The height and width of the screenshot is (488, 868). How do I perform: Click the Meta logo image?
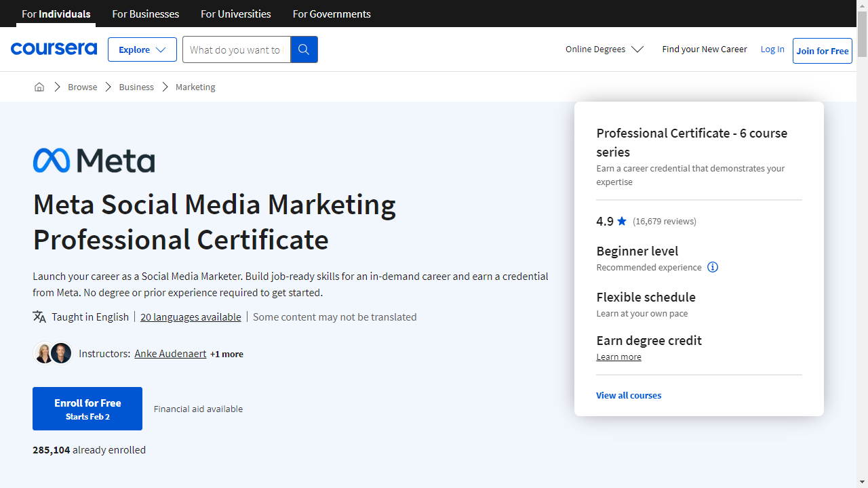tap(94, 161)
